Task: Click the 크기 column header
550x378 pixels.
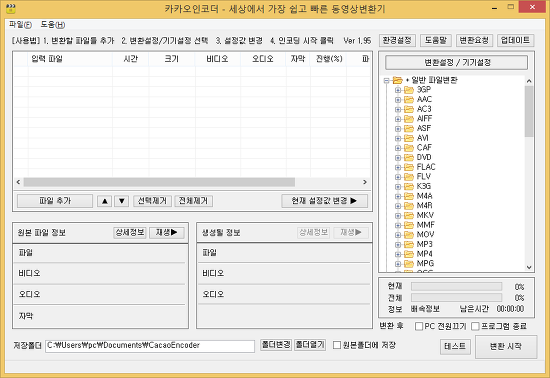Action: (x=172, y=59)
